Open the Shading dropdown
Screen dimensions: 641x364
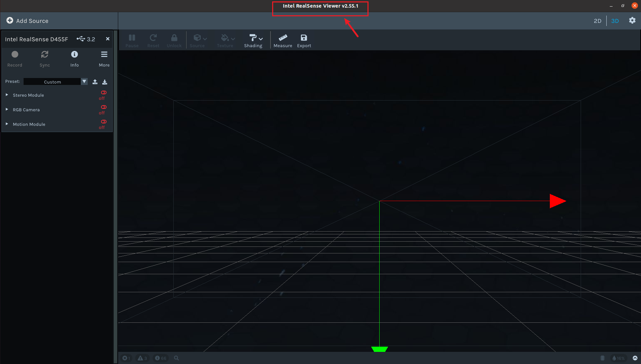tap(253, 41)
